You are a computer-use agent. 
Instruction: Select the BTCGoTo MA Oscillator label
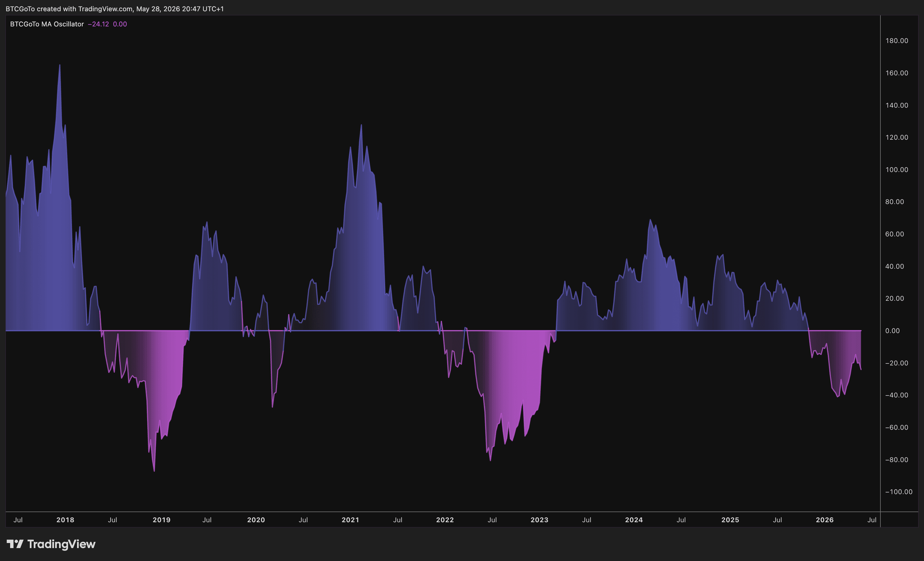click(x=47, y=24)
